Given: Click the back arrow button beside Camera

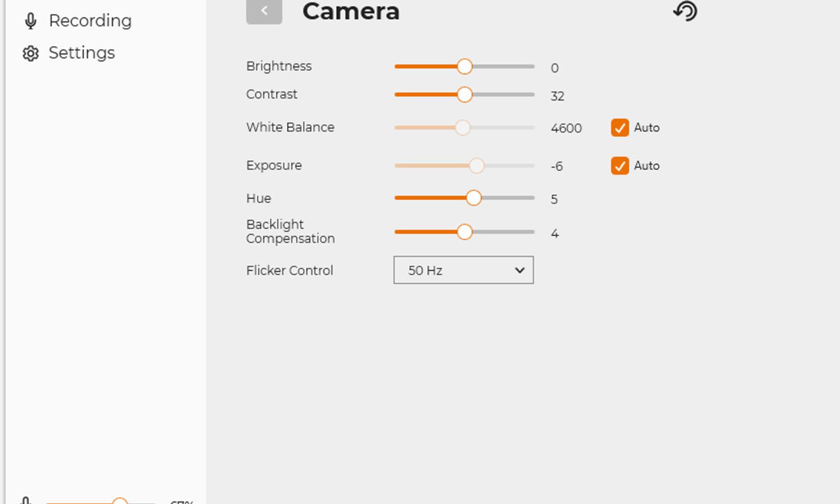Looking at the screenshot, I should (x=264, y=11).
